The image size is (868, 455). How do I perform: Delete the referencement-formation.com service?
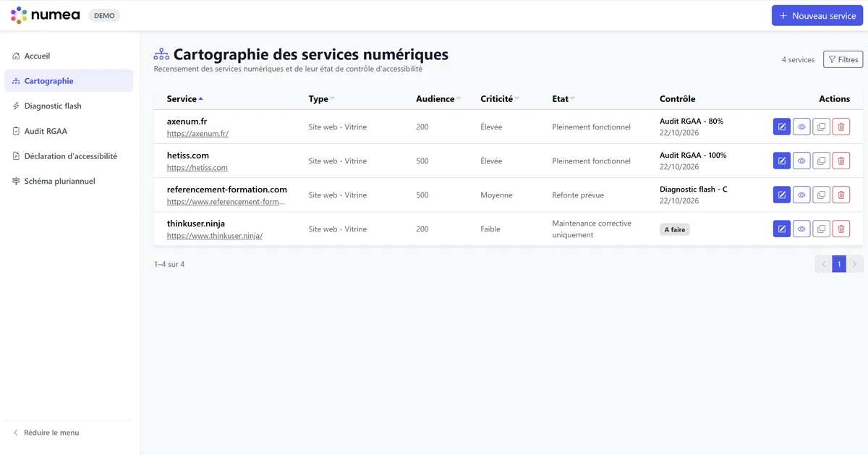tap(841, 195)
